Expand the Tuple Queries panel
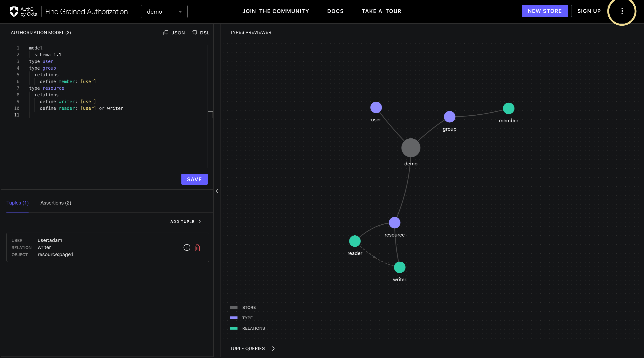Screen dimensions: 644x358 click(252, 348)
